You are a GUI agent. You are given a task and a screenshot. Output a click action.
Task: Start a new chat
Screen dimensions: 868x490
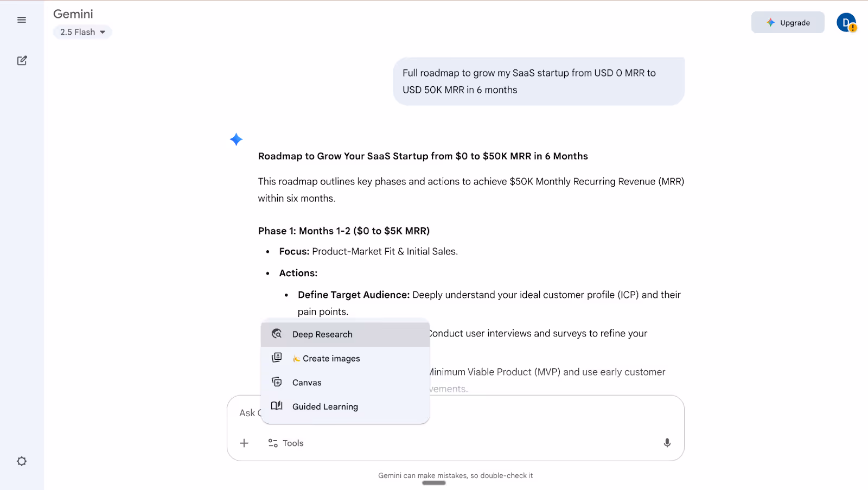22,60
